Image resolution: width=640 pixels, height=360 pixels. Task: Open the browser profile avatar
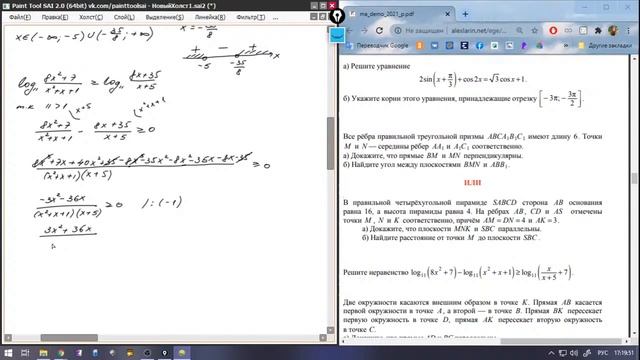click(613, 31)
